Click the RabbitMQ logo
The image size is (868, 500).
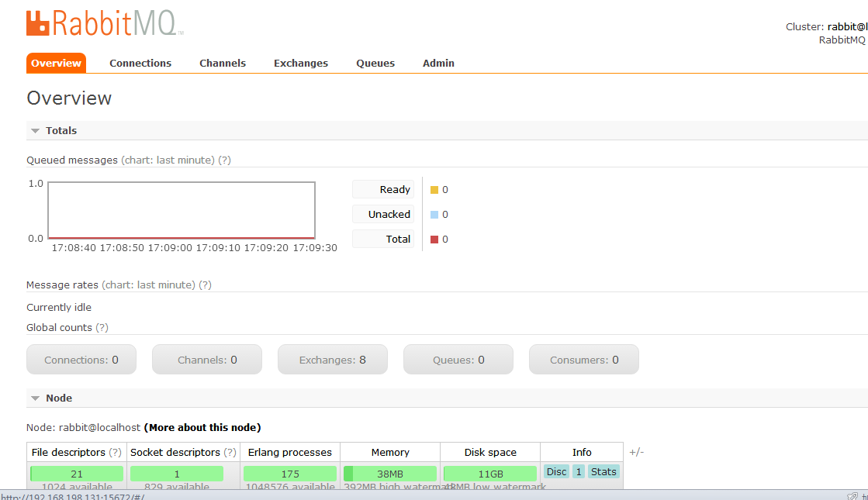(x=105, y=23)
